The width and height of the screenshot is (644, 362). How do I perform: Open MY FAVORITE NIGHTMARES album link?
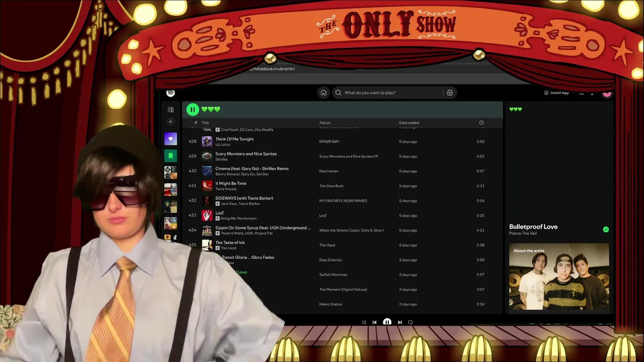343,201
